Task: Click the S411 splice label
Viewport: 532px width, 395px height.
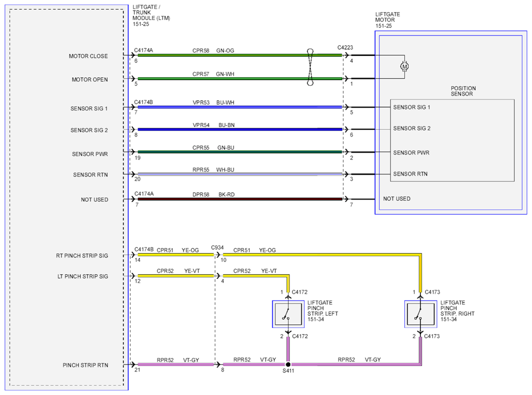Action: 288,371
